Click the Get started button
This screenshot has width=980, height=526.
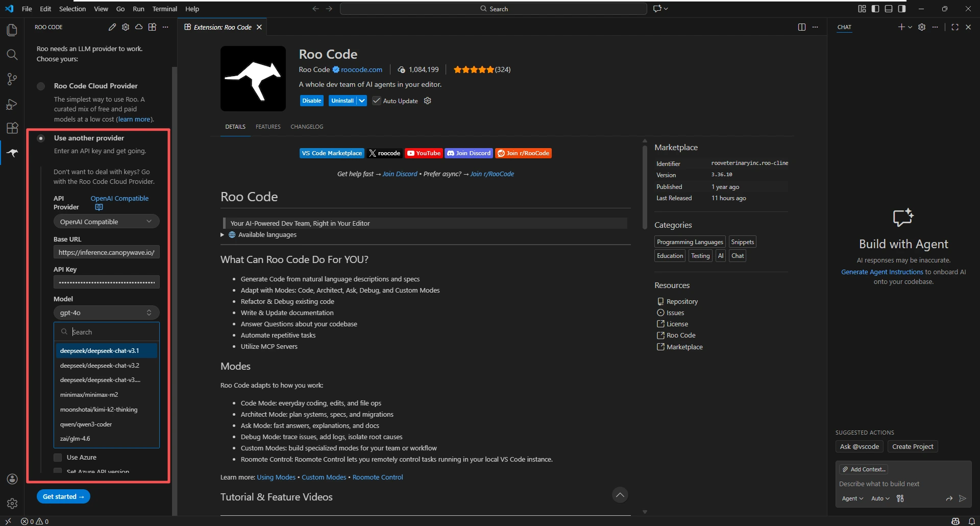63,496
